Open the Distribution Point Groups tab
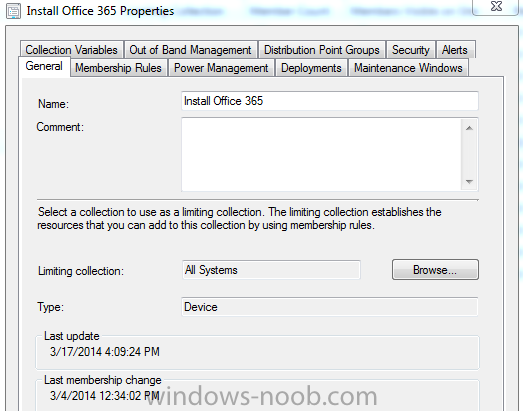This screenshot has width=523, height=411. pos(322,50)
